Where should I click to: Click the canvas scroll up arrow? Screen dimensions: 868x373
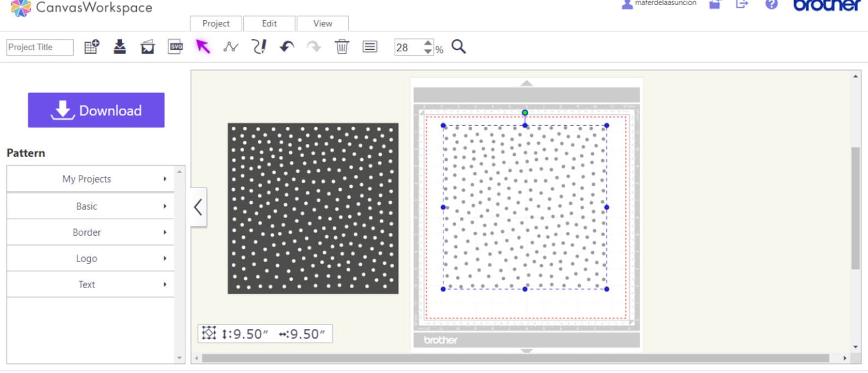coord(855,76)
